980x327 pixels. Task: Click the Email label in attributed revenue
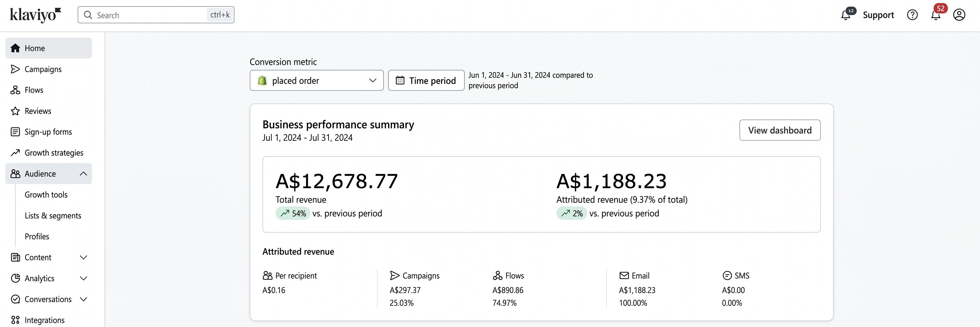pyautogui.click(x=640, y=276)
